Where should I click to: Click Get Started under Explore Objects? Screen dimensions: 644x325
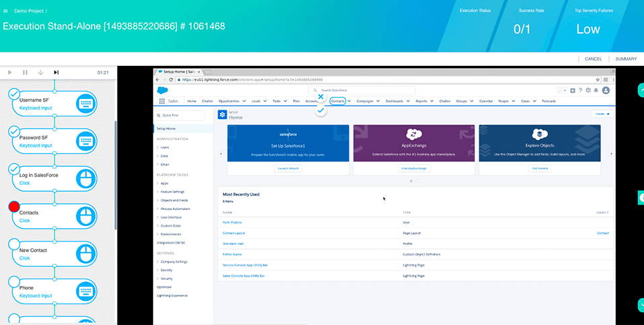point(540,168)
